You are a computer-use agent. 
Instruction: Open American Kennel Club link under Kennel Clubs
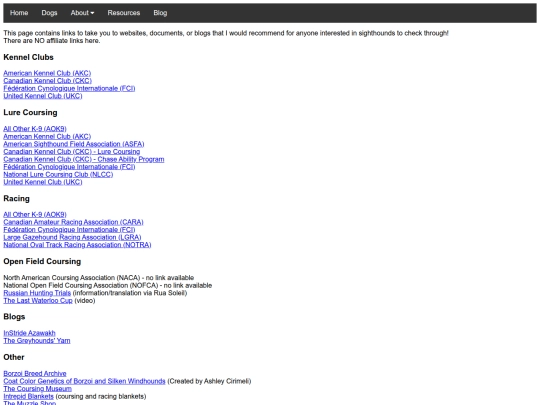point(47,73)
